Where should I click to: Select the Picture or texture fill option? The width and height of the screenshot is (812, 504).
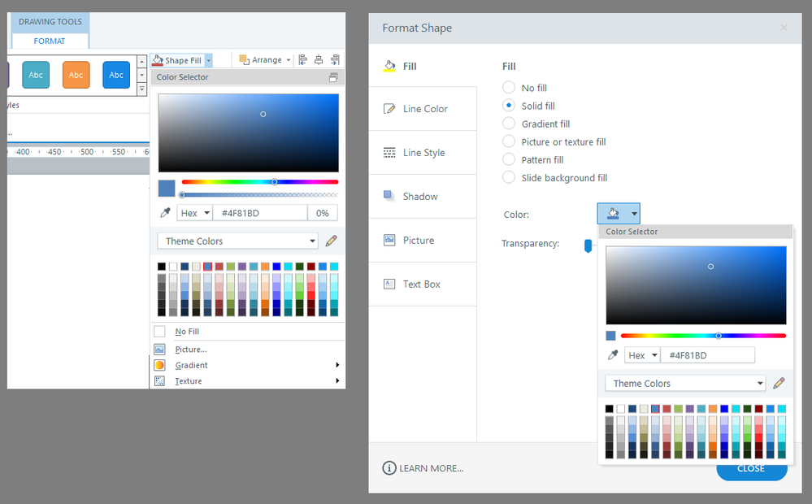(509, 141)
